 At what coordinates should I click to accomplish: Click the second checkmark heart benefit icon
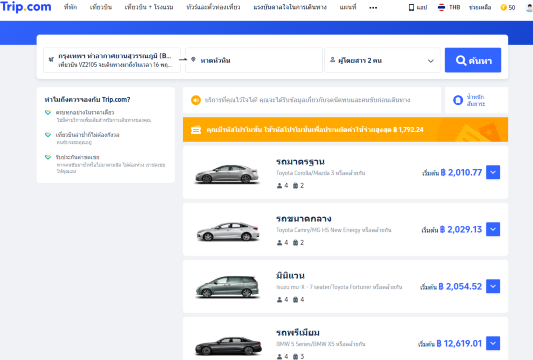click(48, 135)
